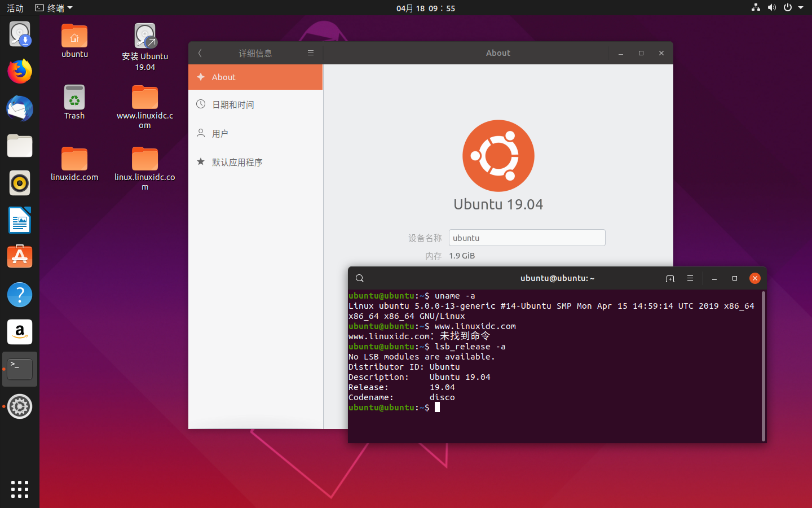Open Thunderbird mail from the dock

tap(20, 109)
